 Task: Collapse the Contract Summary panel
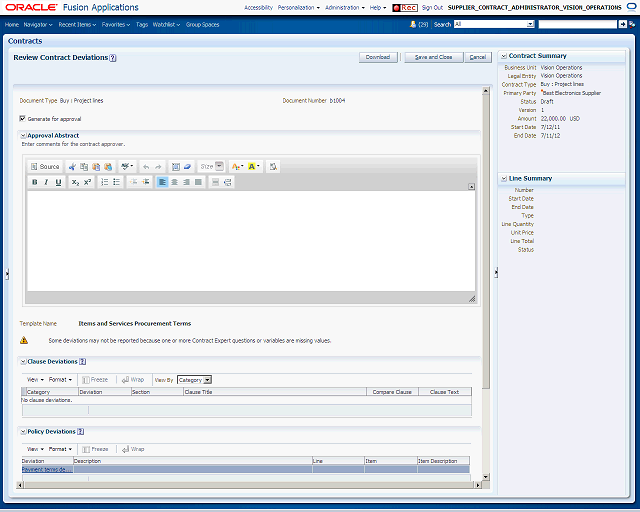504,56
